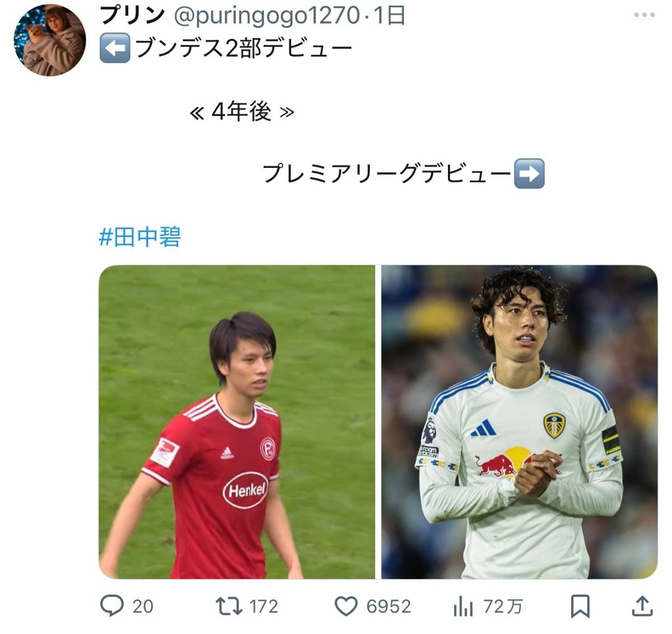Open the #田中碧 hashtag

point(140,237)
